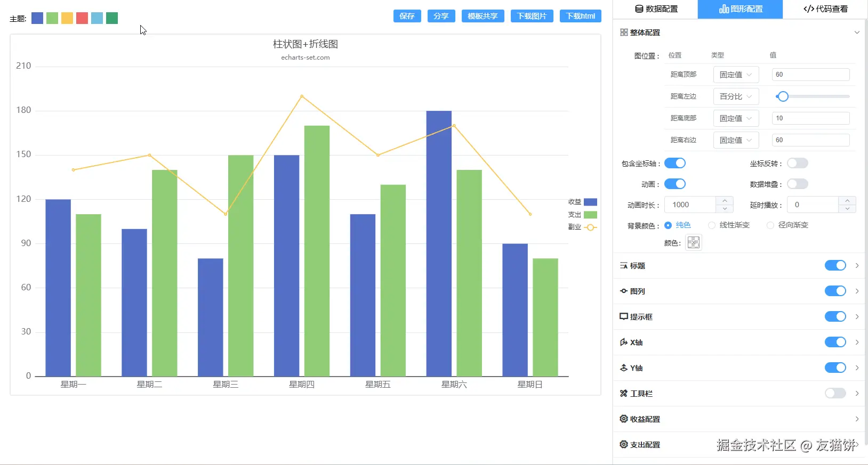The width and height of the screenshot is (868, 465).
Task: Toggle the 包含坐标轴 switch off
Action: pyautogui.click(x=674, y=164)
